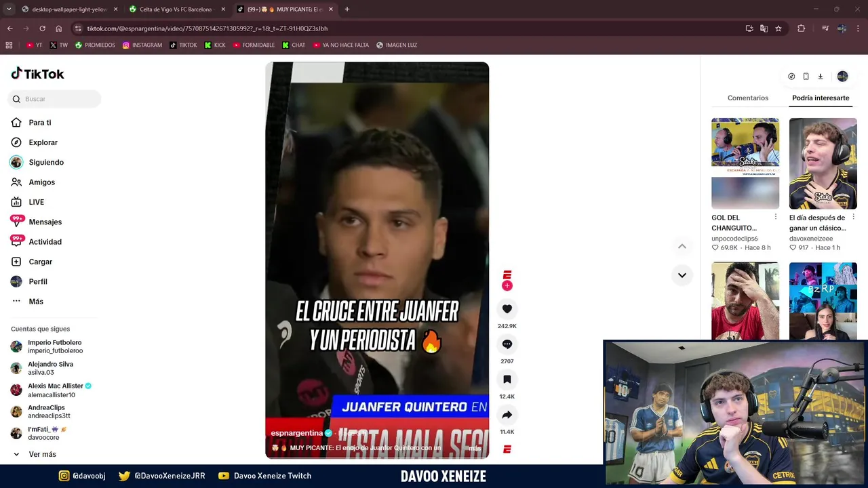
Task: Open the GOL DEL CHANGUITO video thumbnail
Action: point(745,163)
